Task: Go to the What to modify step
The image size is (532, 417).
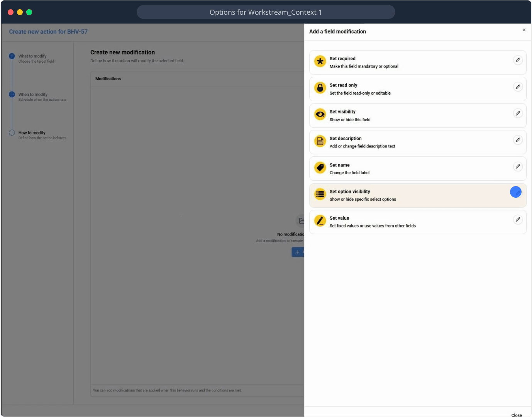Action: [x=32, y=58]
